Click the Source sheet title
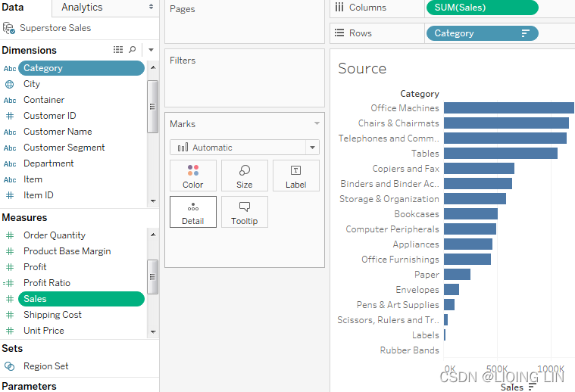Image resolution: width=575 pixels, height=392 pixels. click(362, 69)
